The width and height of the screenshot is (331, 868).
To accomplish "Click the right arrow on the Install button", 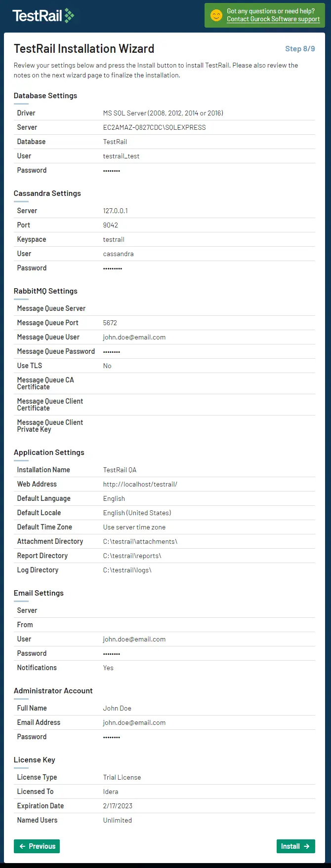I will [x=307, y=846].
